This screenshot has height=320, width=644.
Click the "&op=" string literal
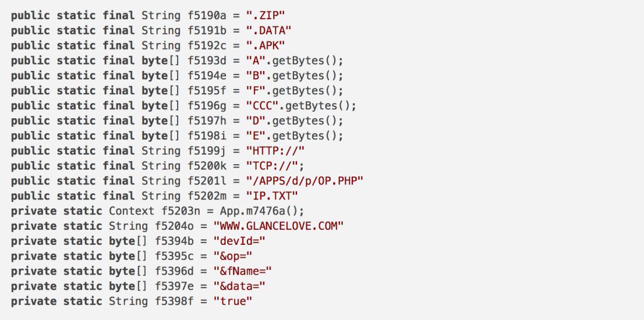pos(237,256)
